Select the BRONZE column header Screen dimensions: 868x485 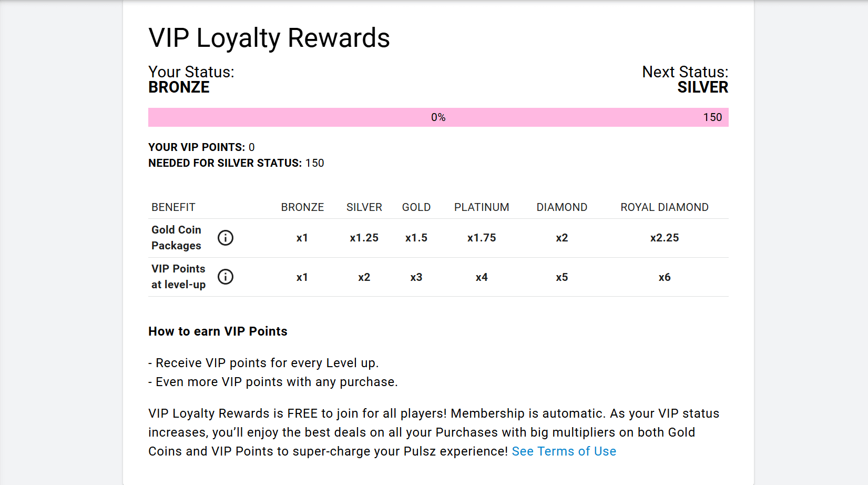[x=302, y=207]
